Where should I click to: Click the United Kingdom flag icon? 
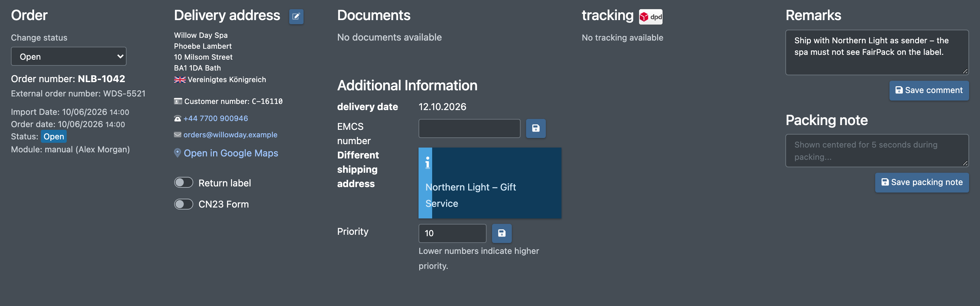180,80
